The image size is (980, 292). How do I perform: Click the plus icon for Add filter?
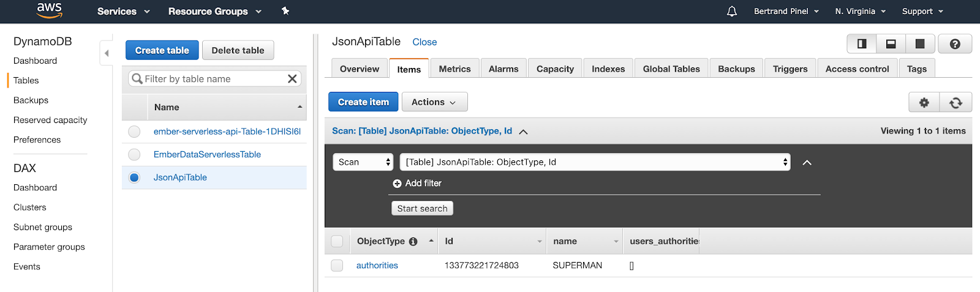click(x=397, y=184)
